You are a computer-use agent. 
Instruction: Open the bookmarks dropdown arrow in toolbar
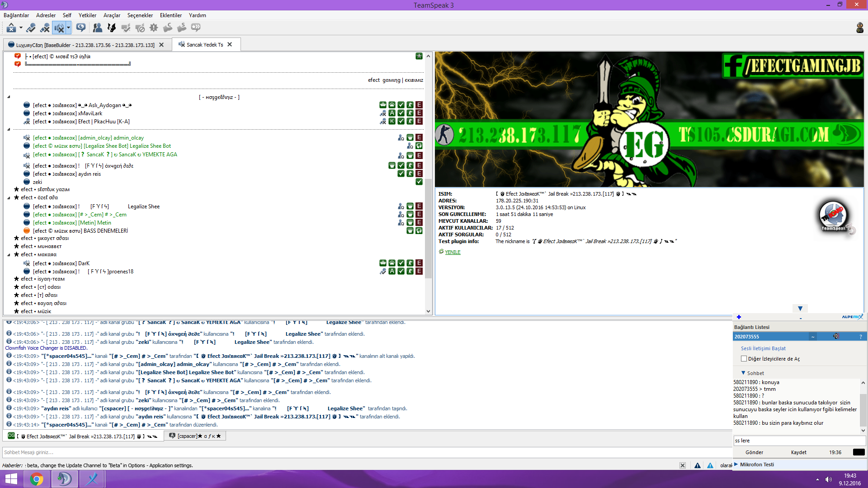point(21,28)
